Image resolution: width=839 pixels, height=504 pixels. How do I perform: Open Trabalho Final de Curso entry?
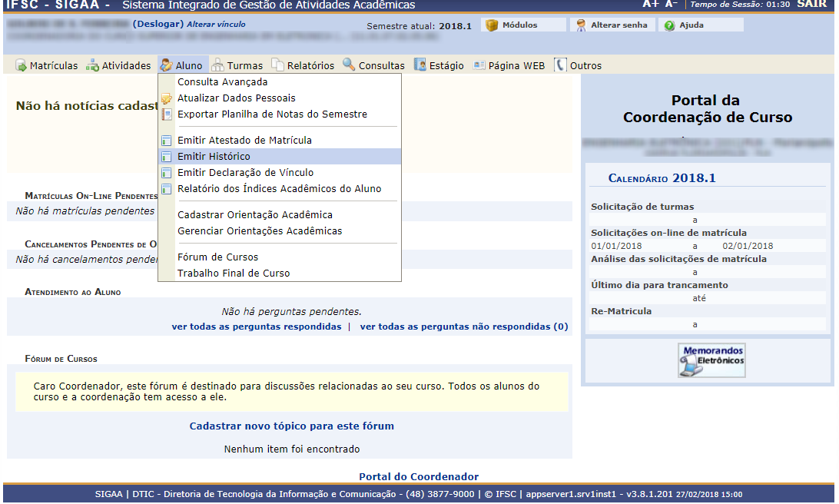(x=234, y=273)
